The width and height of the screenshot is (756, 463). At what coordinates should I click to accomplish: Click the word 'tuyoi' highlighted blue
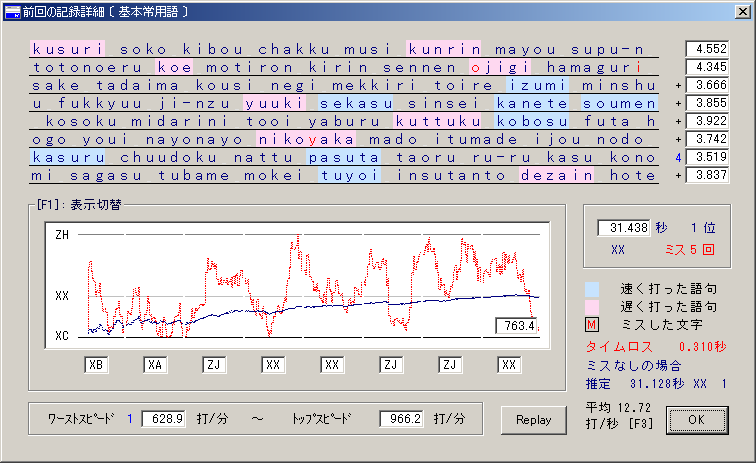click(350, 176)
